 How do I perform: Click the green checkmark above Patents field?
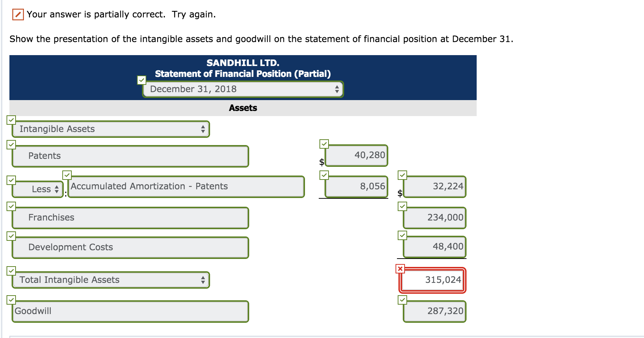click(x=11, y=144)
